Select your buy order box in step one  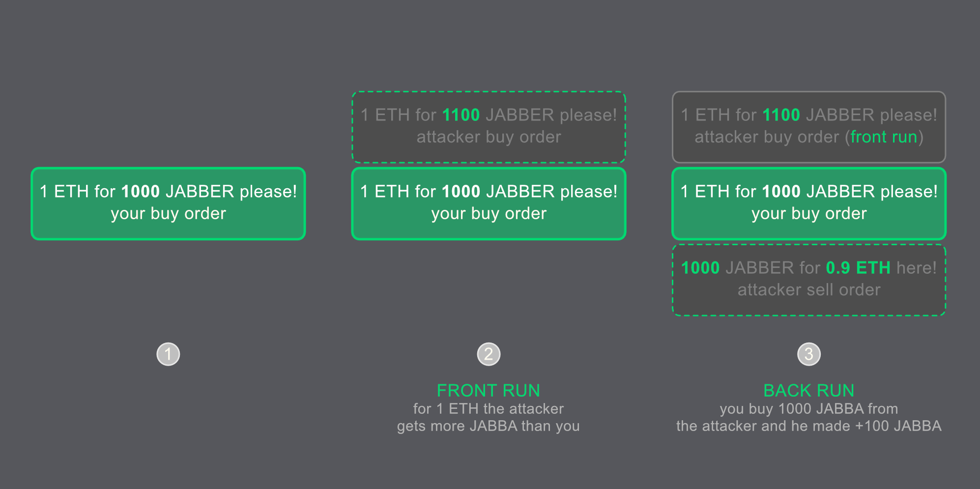tap(168, 203)
